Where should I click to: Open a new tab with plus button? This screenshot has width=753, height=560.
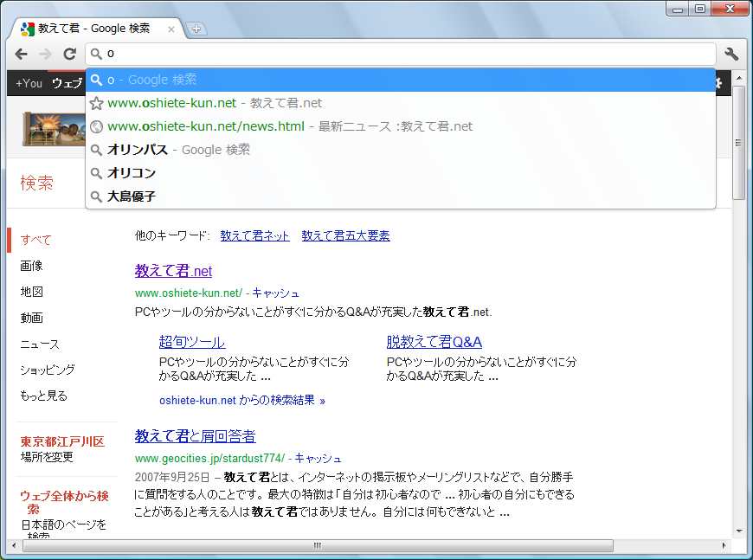(x=196, y=29)
